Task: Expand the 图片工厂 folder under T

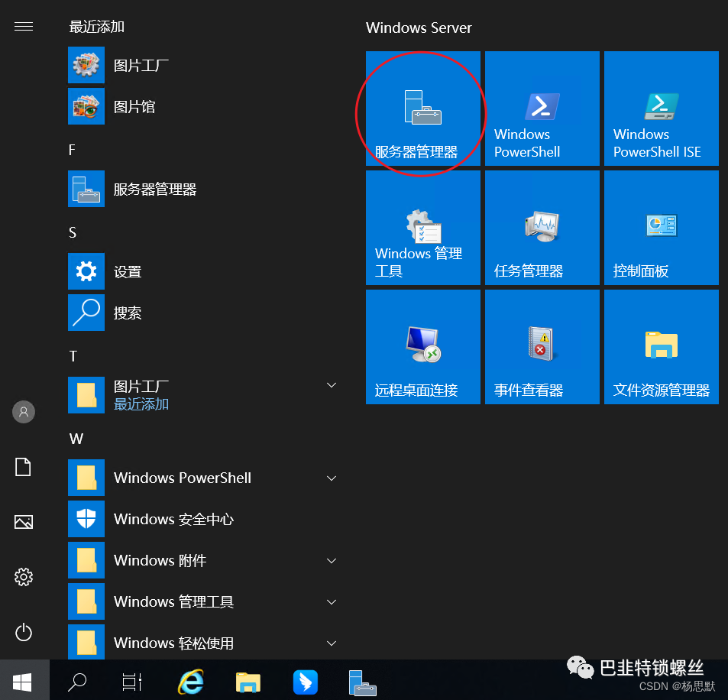Action: [x=332, y=385]
